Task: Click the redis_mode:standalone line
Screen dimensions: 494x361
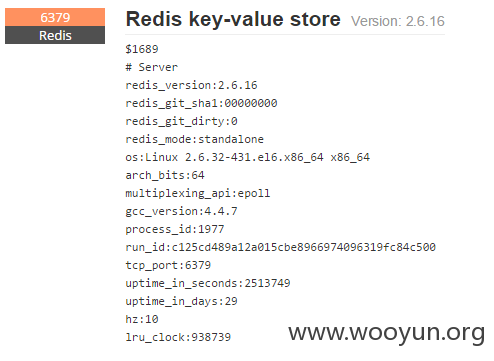Action: coord(195,139)
